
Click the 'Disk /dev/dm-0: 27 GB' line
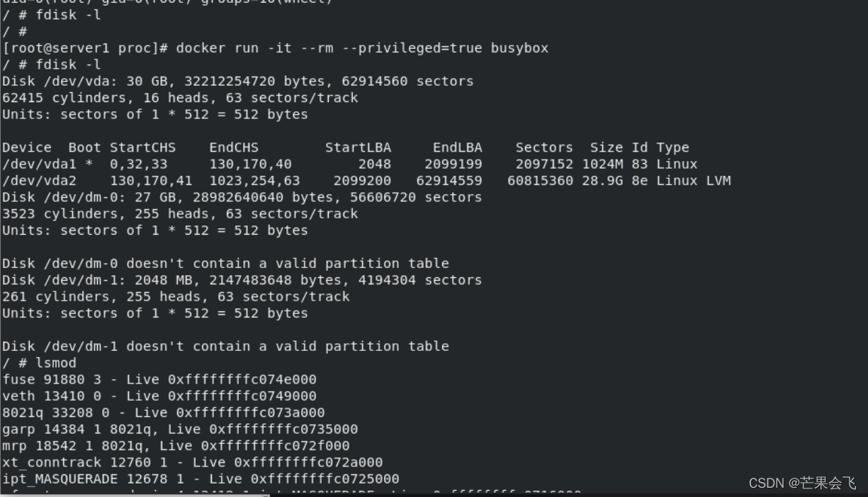[242, 197]
